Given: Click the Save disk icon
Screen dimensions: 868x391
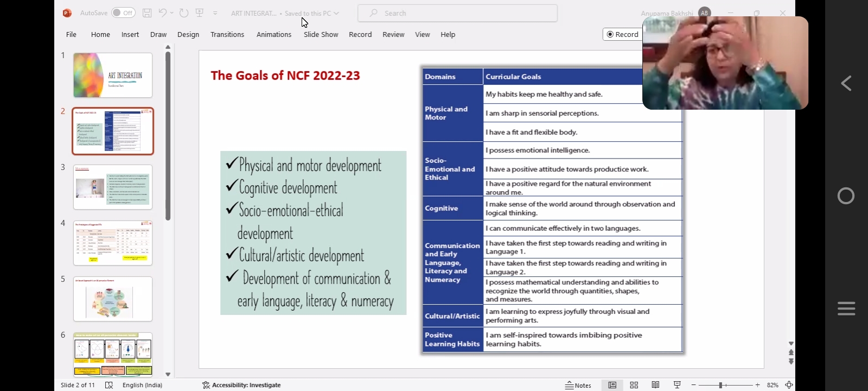Looking at the screenshot, I should click(147, 12).
